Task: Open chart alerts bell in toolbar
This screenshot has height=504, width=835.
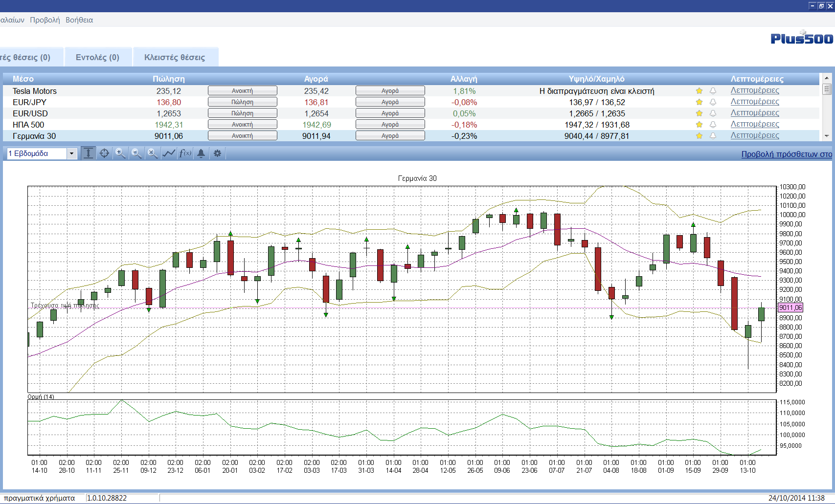Action: tap(201, 153)
